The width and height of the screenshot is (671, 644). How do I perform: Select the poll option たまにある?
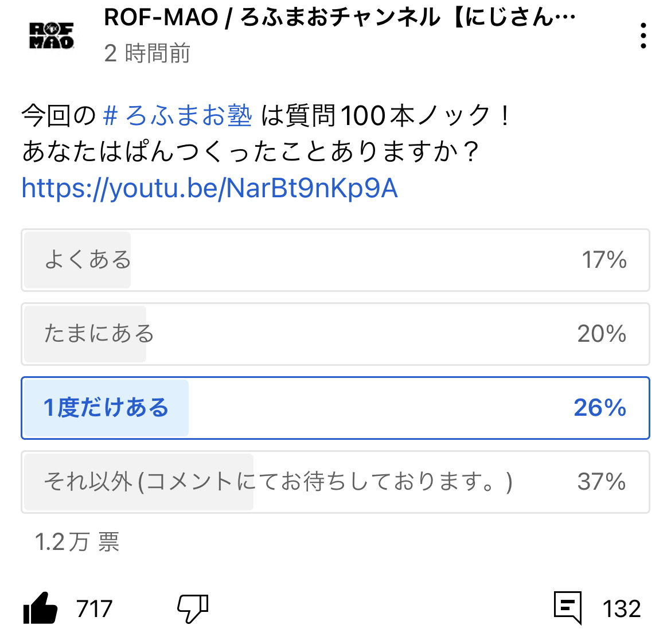335,334
